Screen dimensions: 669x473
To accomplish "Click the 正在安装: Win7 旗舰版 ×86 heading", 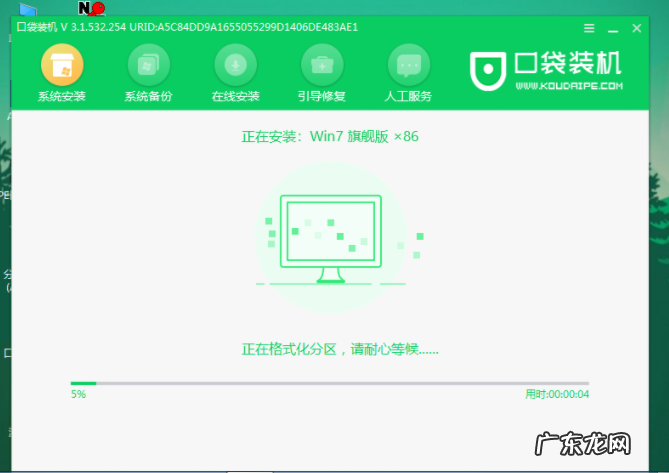I will click(330, 136).
